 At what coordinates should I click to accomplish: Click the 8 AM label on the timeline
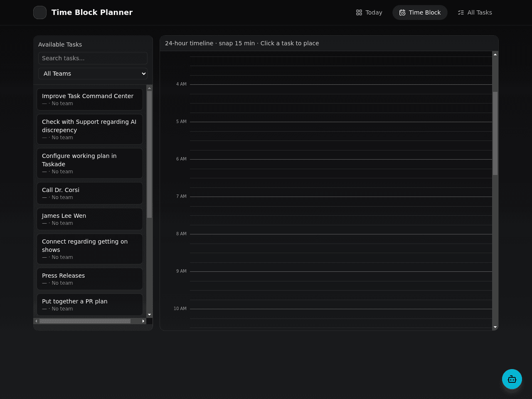coord(181,234)
